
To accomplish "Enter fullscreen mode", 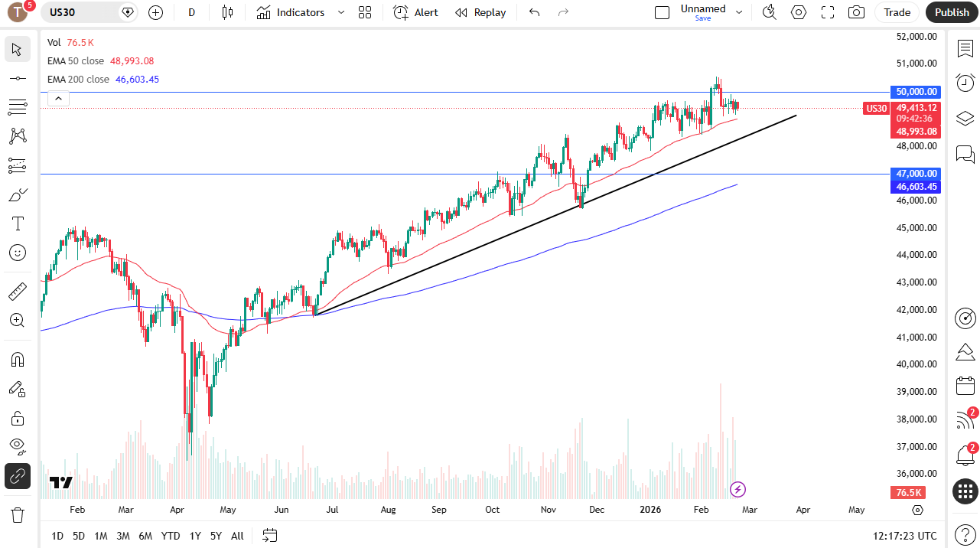I will pos(828,12).
